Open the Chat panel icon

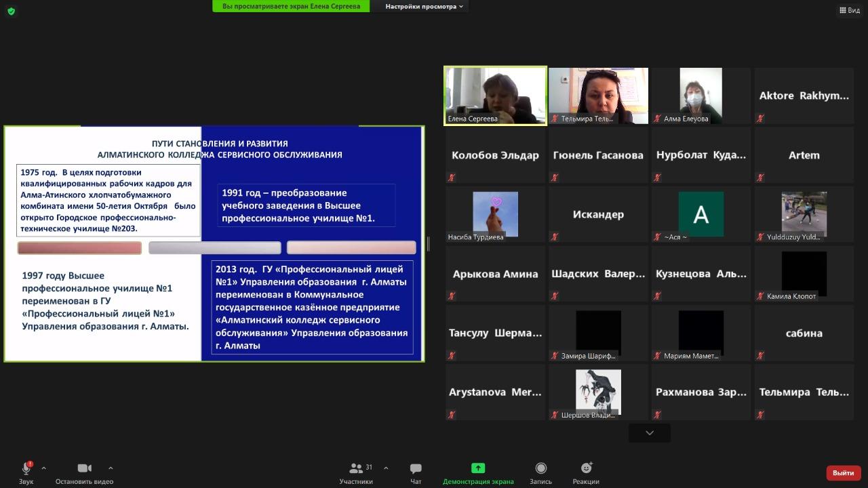pos(416,468)
